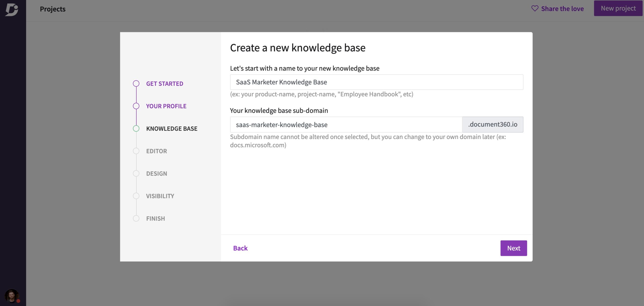
Task: Go to YOUR PROFILE step label
Action: [166, 106]
